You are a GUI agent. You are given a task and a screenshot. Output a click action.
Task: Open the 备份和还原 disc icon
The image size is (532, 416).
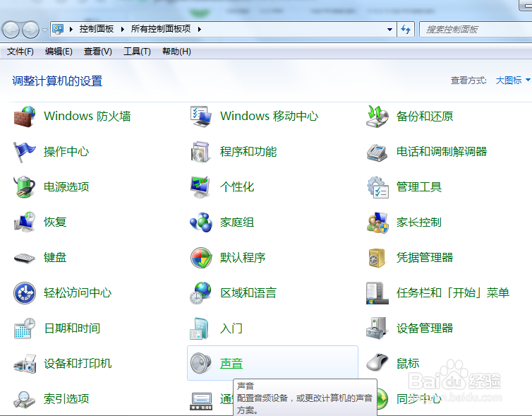click(377, 116)
